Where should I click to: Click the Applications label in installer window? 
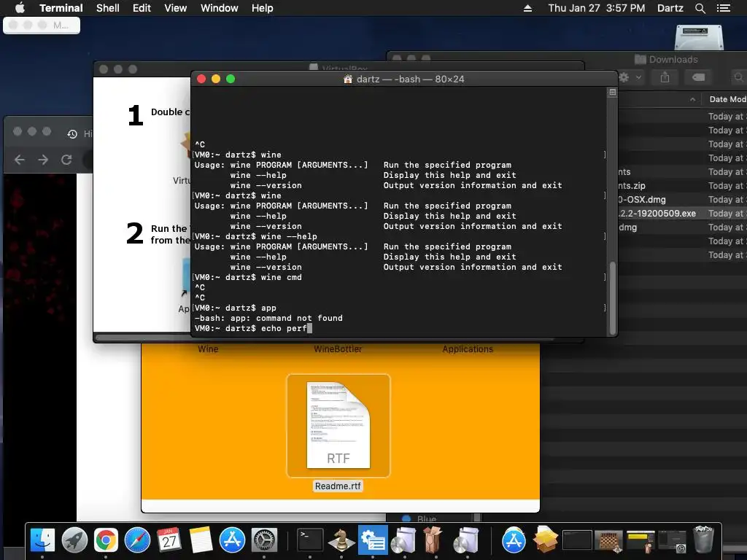coord(468,349)
